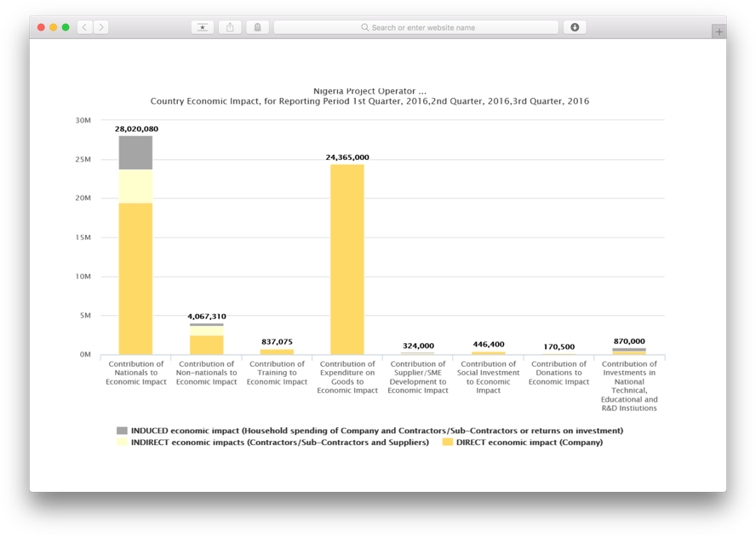Click the Contribution of Expenditure on Goods label
Screen dimensions: 756x537
[x=347, y=377]
